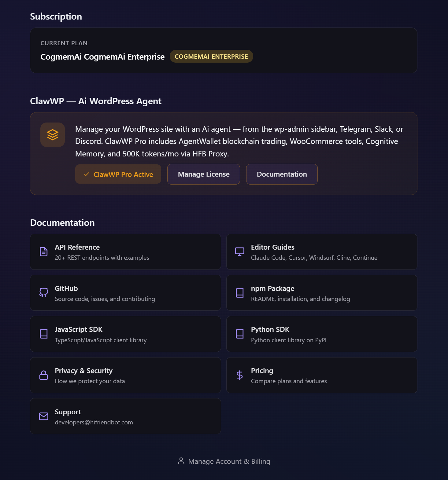Image resolution: width=448 pixels, height=480 pixels.
Task: Open Manage Account & Billing link
Action: click(x=229, y=461)
